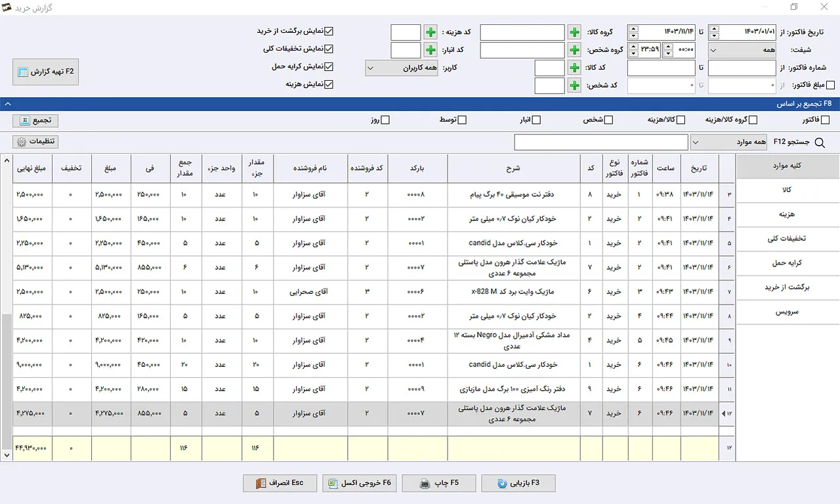Click the green plus beside کد کالا
The width and height of the screenshot is (840, 504).
[574, 68]
